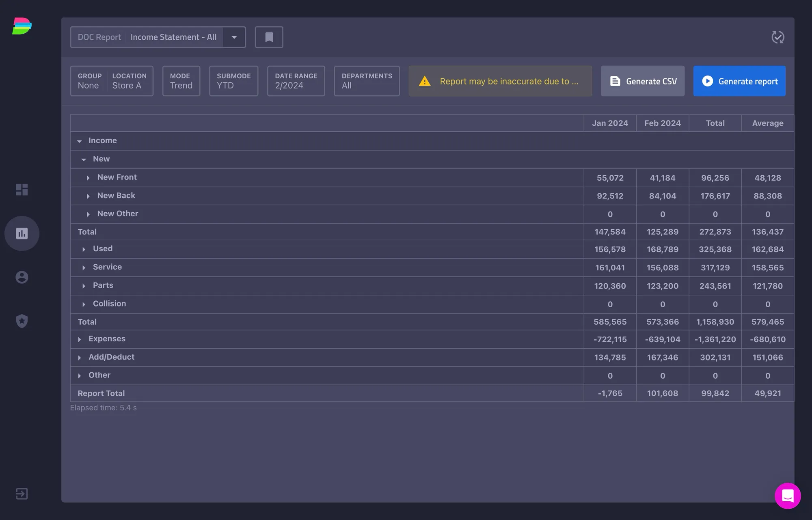Viewport: 812px width, 520px height.
Task: Open the star shield admin icon
Action: coord(22,321)
